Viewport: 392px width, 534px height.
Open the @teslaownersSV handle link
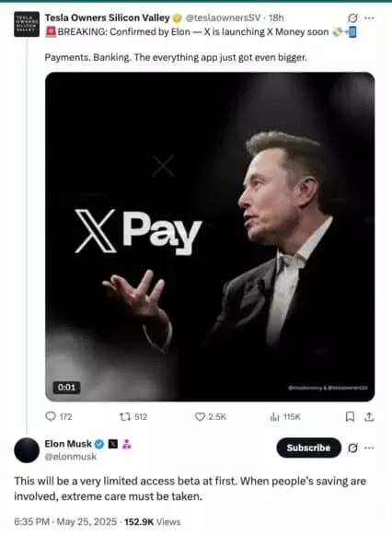point(224,17)
